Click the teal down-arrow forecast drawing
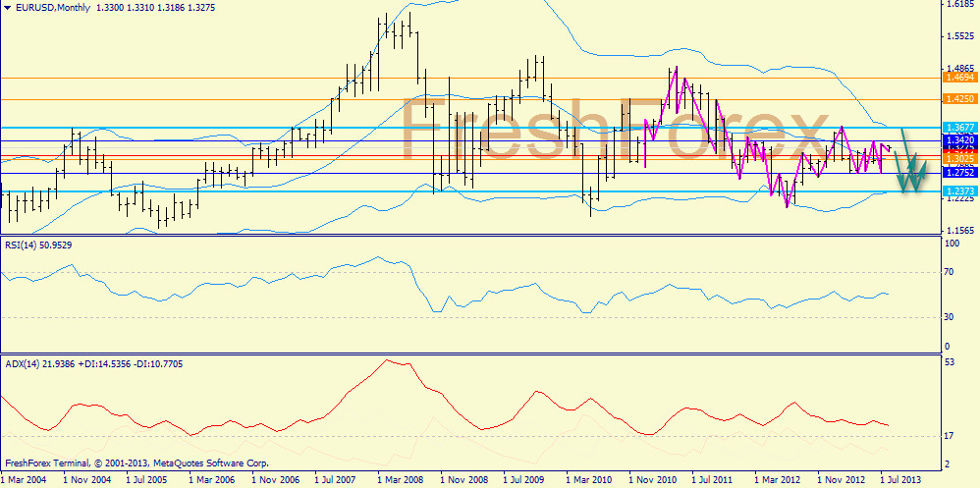The image size is (980, 490). [912, 167]
